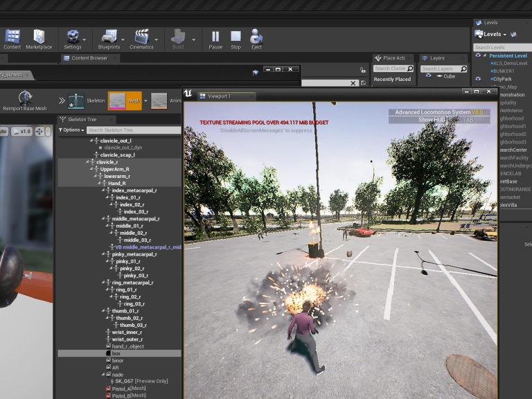This screenshot has width=532, height=399.
Task: Select the orange Mesh mode button
Action: pyautogui.click(x=125, y=100)
